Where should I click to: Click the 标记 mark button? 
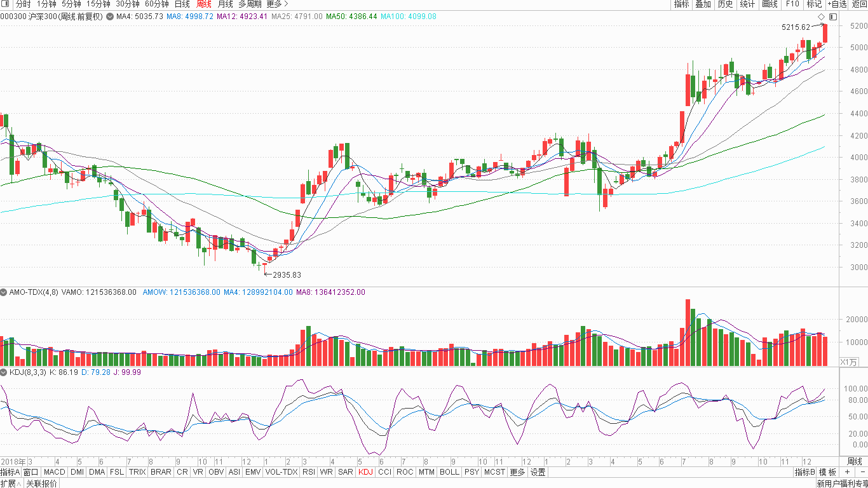pyautogui.click(x=814, y=4)
